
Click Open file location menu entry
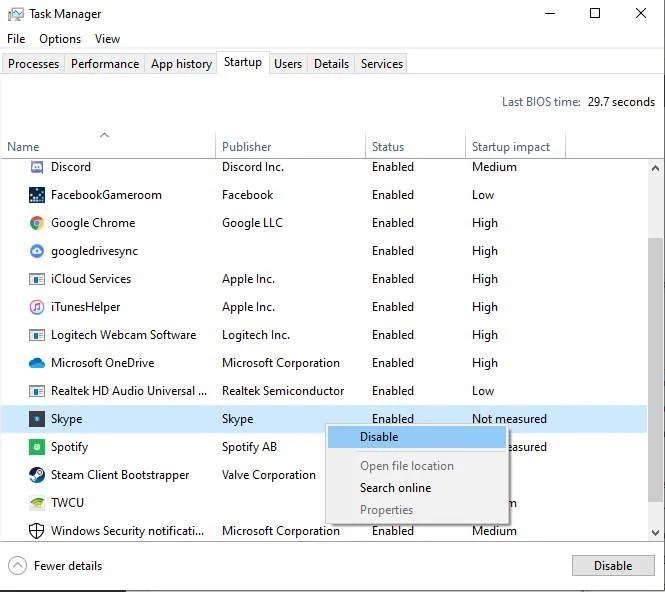417,466
